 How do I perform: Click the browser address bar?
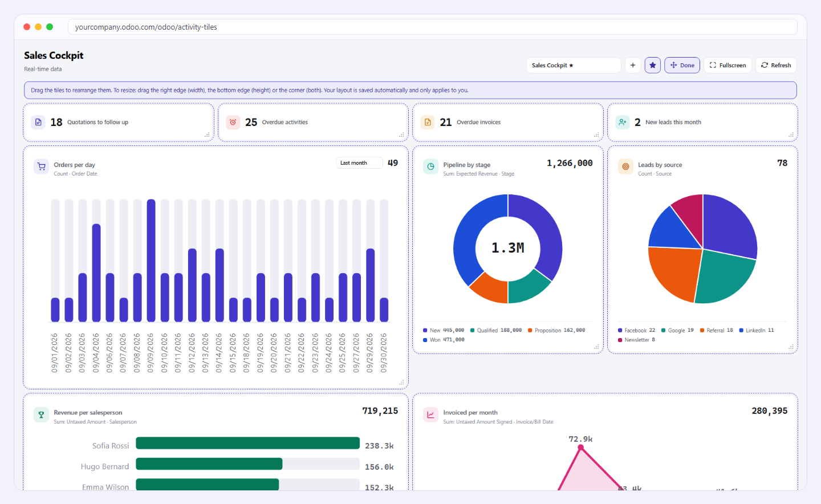pyautogui.click(x=432, y=27)
